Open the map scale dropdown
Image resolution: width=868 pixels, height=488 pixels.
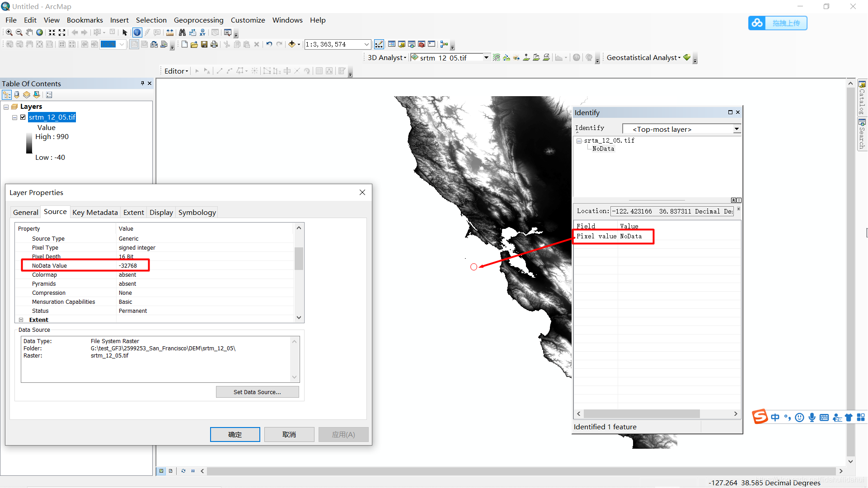point(366,44)
